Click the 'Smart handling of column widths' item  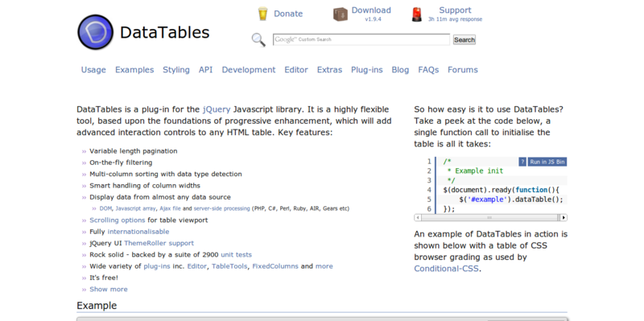click(x=145, y=186)
